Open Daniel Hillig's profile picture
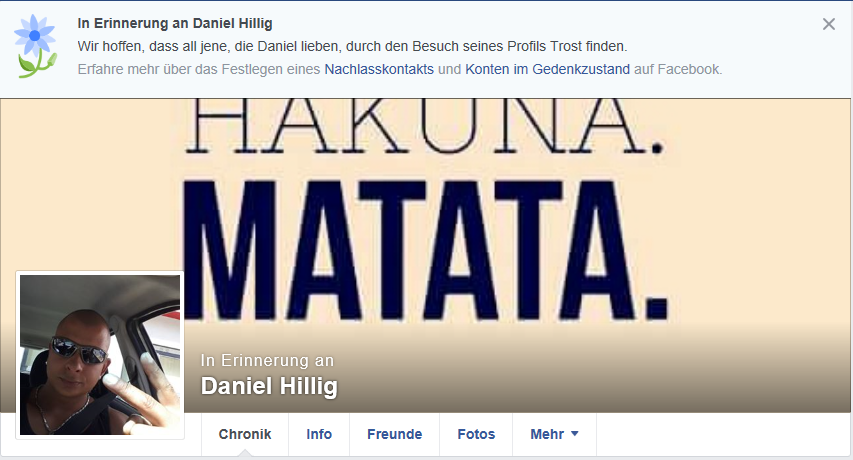 (x=100, y=355)
